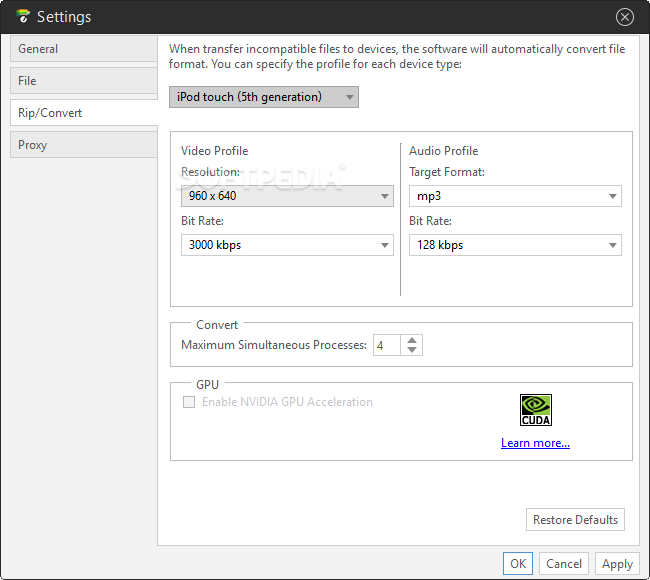Click the Cancel button
The width and height of the screenshot is (650, 580).
coord(564,564)
